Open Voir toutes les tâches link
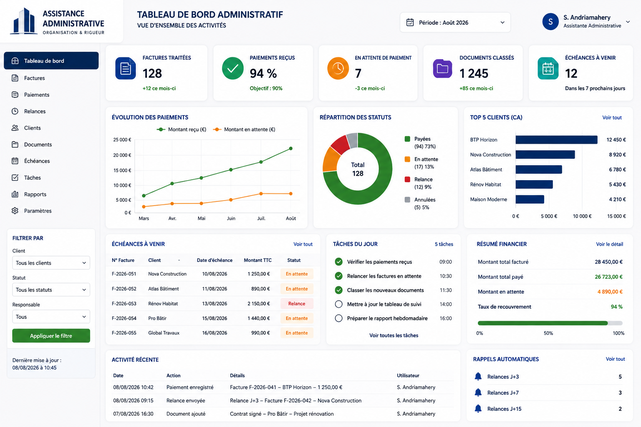This screenshot has height=427, width=641. coord(394,335)
